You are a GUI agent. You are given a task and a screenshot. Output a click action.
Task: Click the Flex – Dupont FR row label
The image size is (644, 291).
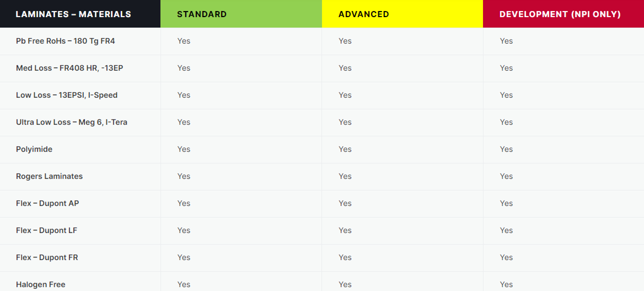(x=47, y=257)
